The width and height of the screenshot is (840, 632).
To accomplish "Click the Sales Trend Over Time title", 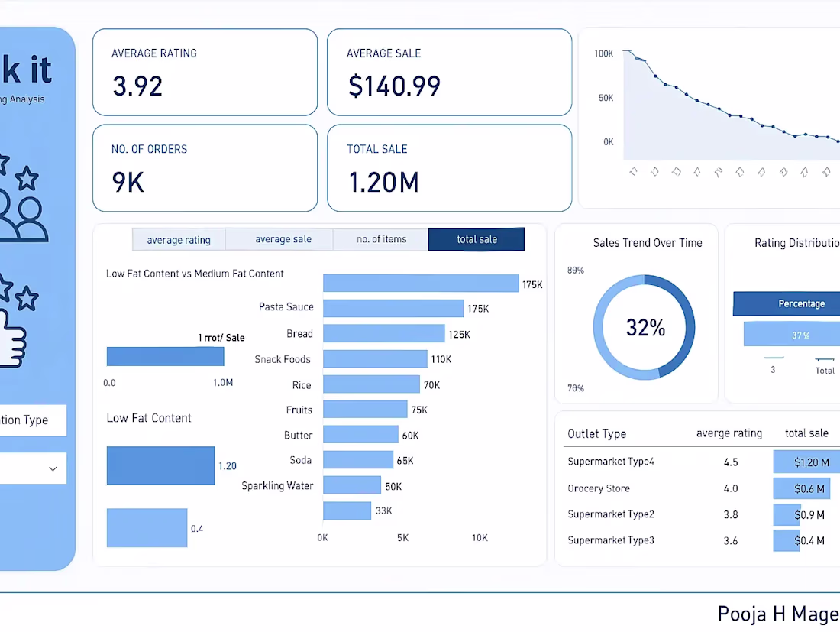I will [647, 243].
